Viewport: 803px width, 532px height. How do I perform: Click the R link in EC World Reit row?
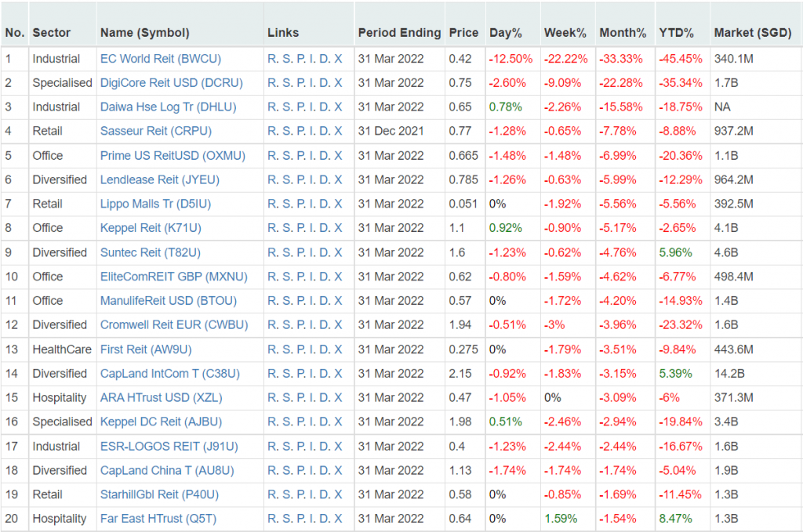pos(272,59)
